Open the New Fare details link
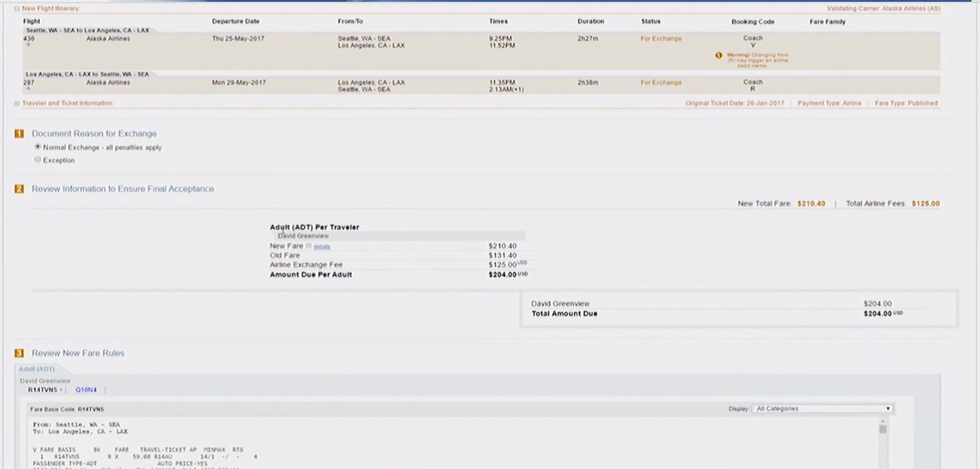Screen dimensions: 980x469 [x=321, y=247]
